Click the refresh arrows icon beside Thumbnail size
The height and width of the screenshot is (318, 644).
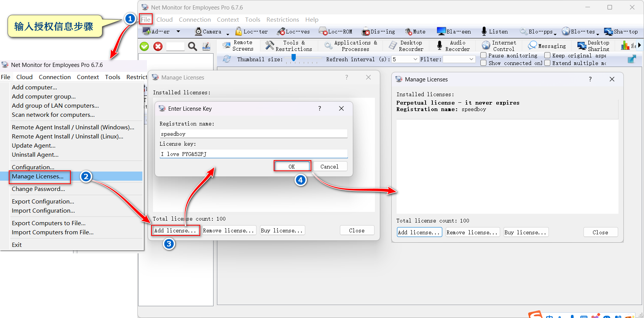[227, 59]
